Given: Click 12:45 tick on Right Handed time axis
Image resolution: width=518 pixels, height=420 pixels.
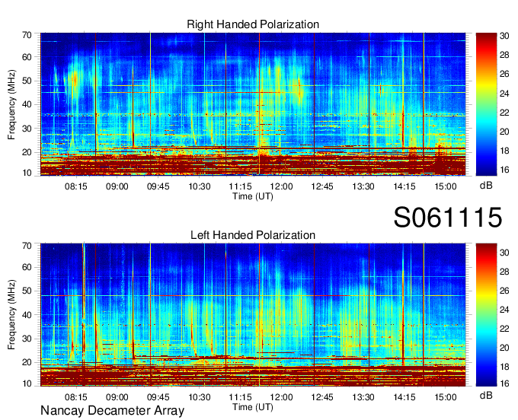Looking at the screenshot, I should [x=322, y=186].
